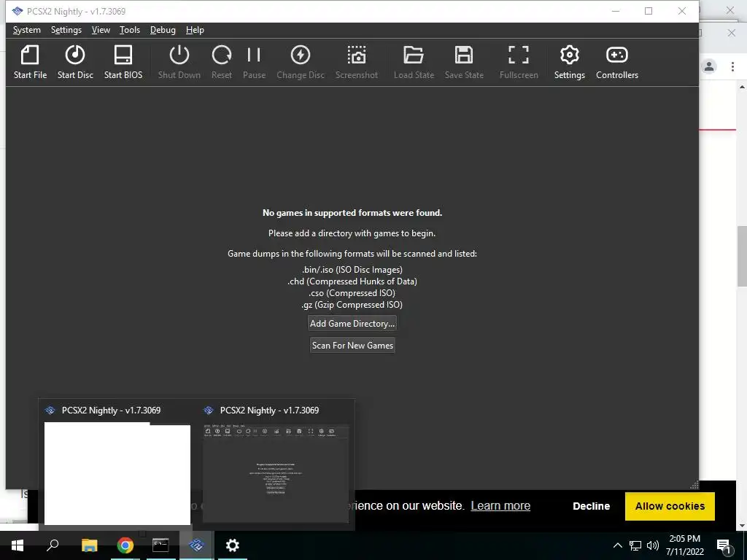The image size is (747, 560).
Task: Show hidden system tray icons
Action: [617, 545]
